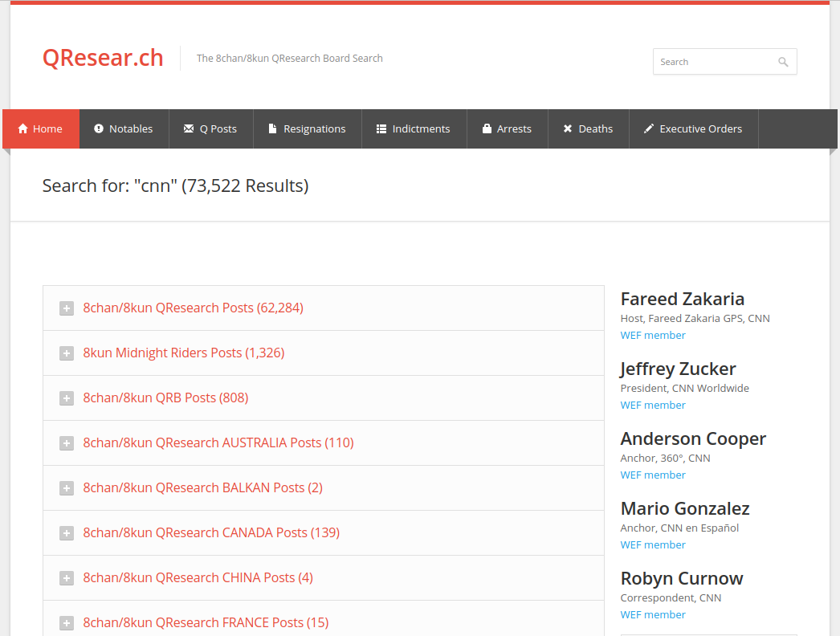The height and width of the screenshot is (636, 840).
Task: Expand 8chan/8kun QResearch Posts plus icon
Action: (67, 308)
